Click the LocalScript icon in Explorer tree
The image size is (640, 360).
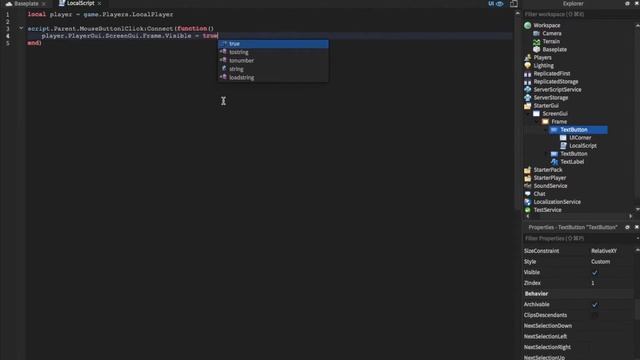click(x=563, y=146)
